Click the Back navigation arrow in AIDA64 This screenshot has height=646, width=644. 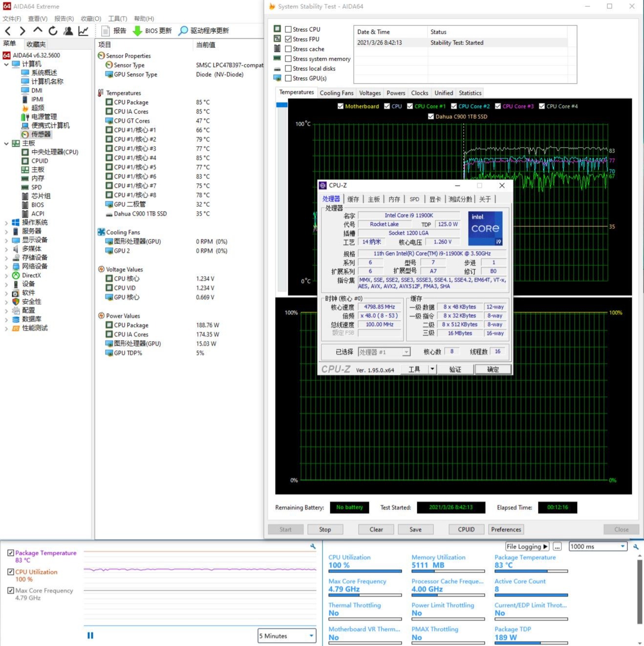pyautogui.click(x=8, y=31)
